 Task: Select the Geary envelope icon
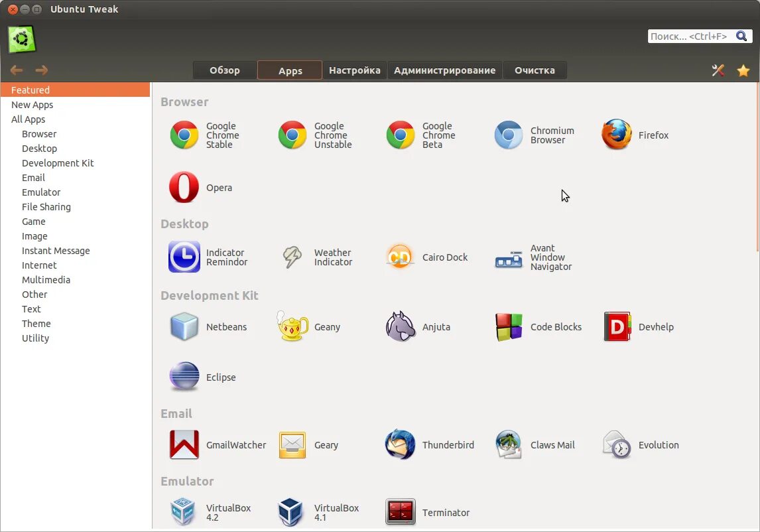click(292, 444)
